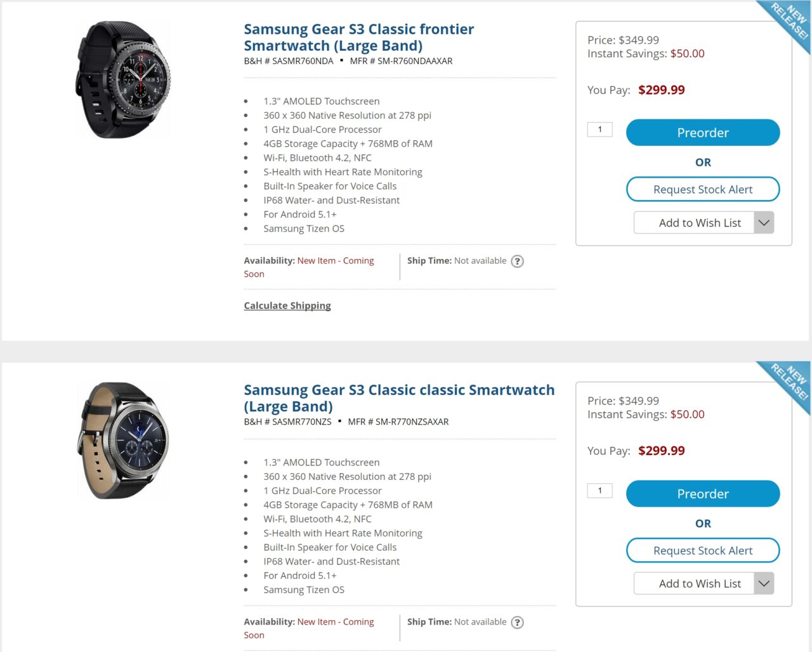The image size is (812, 652).
Task: Open wish list dropdown arrow for classic watch
Action: pyautogui.click(x=764, y=583)
